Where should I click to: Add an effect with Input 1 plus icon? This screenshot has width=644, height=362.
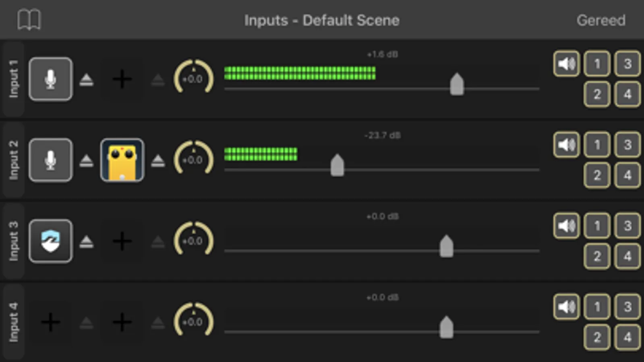click(122, 79)
